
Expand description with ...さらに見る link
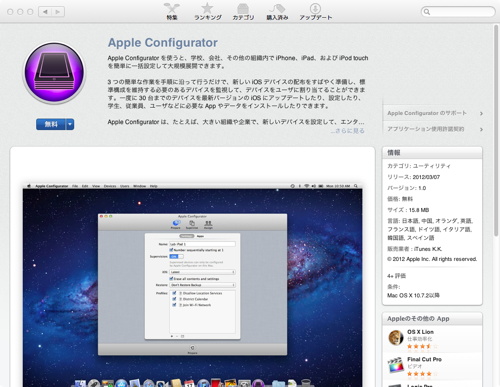click(x=348, y=131)
